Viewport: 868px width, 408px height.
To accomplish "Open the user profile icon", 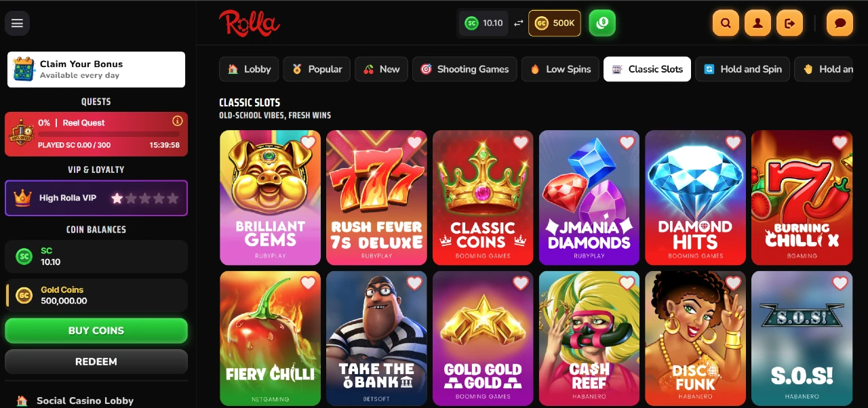I will pos(757,23).
